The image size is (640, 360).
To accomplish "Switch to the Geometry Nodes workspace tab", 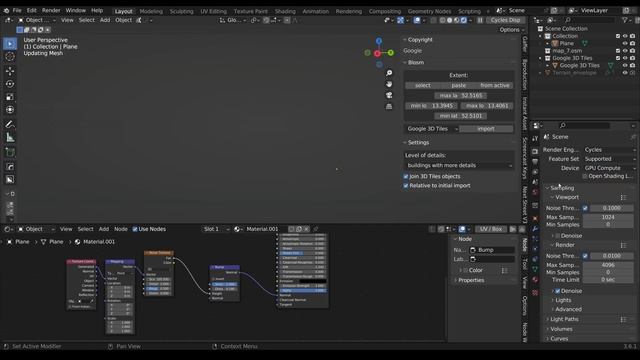I will tap(429, 11).
